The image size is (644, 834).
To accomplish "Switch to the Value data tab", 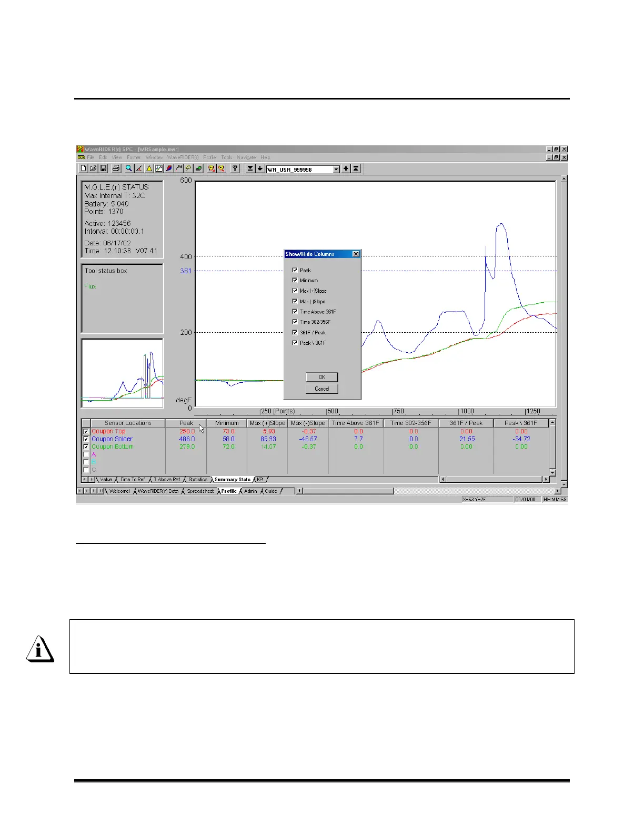I will [x=106, y=480].
